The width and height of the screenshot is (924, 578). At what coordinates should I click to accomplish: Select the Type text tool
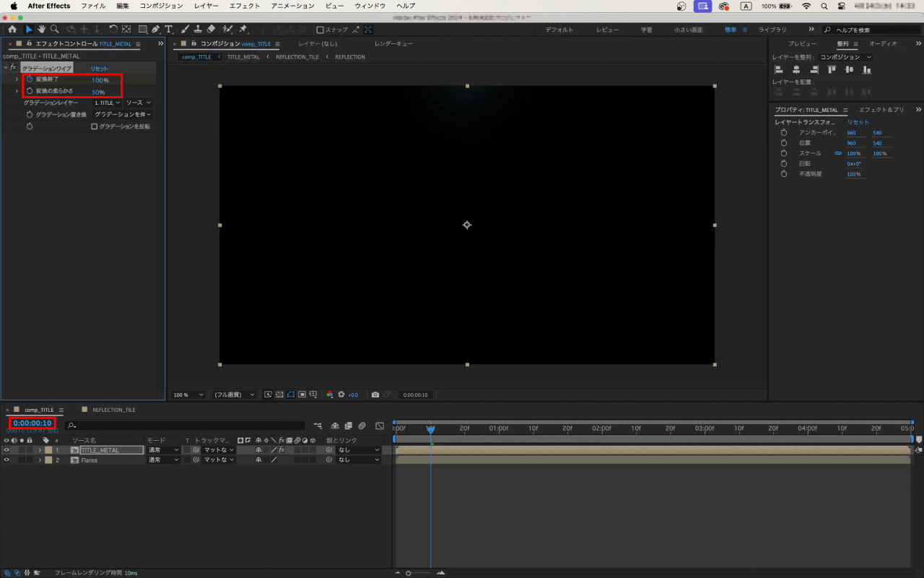[x=169, y=30]
